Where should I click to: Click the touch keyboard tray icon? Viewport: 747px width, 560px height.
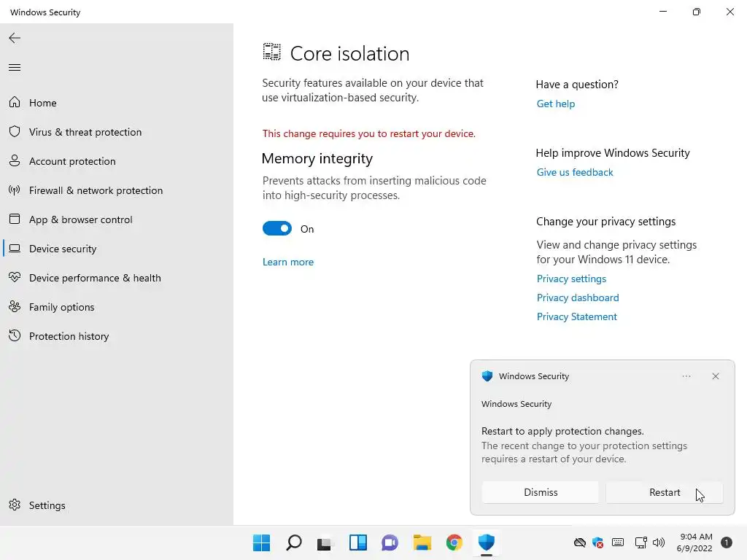(x=618, y=542)
